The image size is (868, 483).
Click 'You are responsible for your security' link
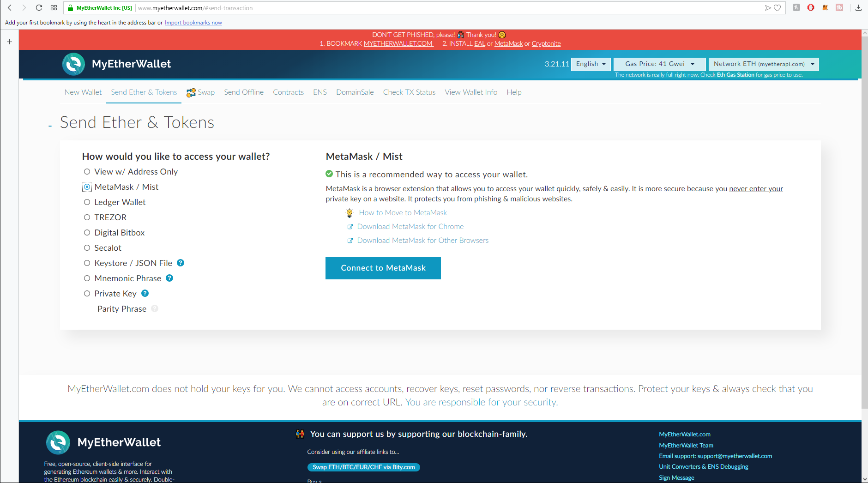point(482,402)
